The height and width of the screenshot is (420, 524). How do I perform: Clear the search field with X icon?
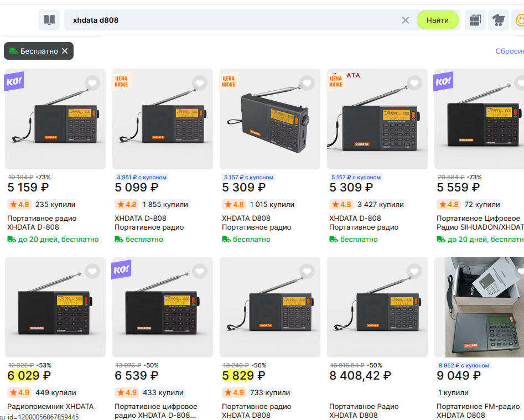coord(406,20)
